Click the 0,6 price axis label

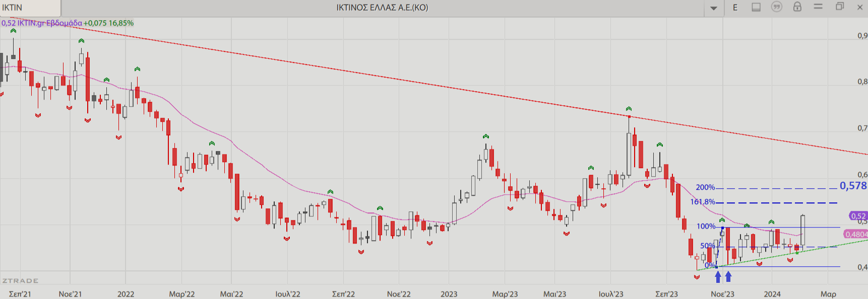(x=862, y=175)
